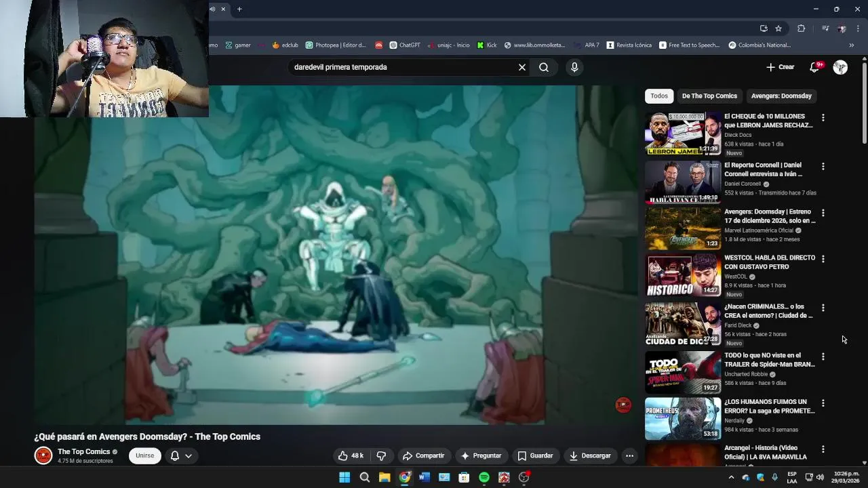Open the Windows Start menu
Screen dimensions: 868x488
click(344, 477)
